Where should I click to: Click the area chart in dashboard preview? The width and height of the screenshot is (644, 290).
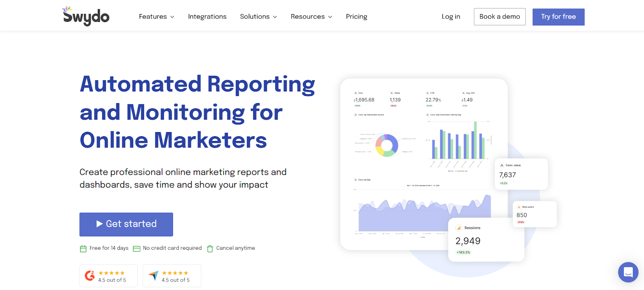tap(425, 213)
